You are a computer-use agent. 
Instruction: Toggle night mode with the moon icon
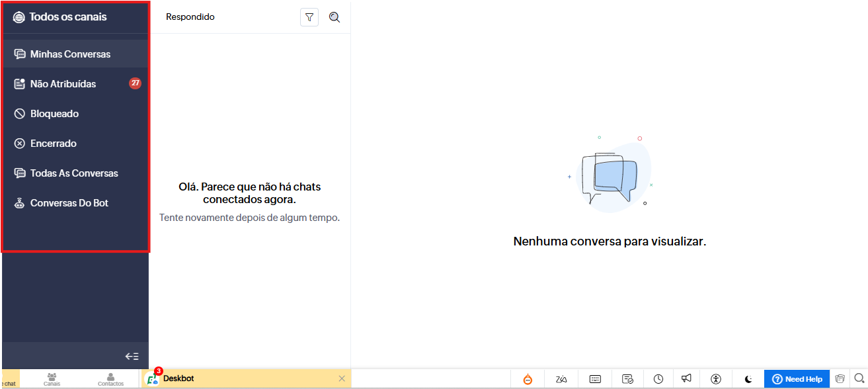click(x=748, y=379)
